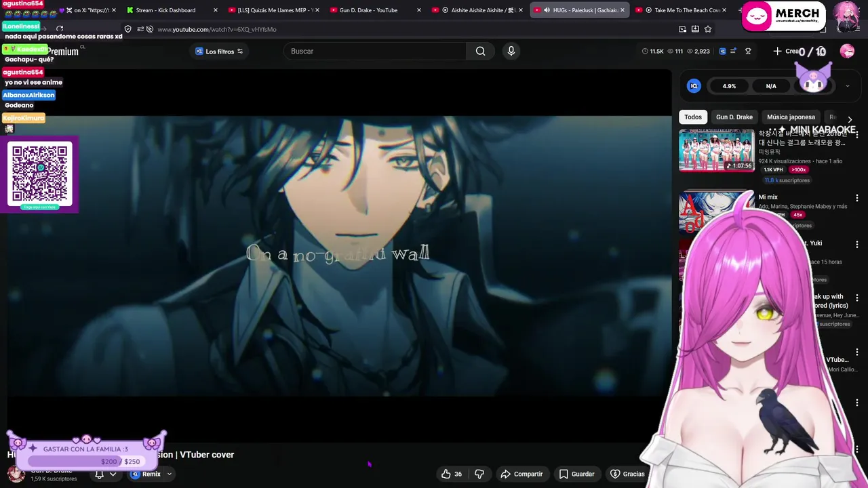Expand the notification preference chevron
The width and height of the screenshot is (868, 488).
click(113, 474)
